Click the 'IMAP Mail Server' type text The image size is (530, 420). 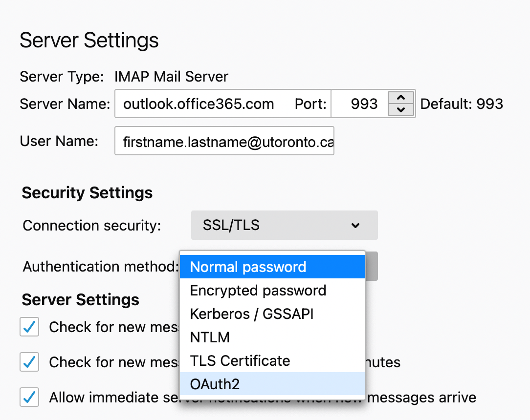pyautogui.click(x=171, y=77)
